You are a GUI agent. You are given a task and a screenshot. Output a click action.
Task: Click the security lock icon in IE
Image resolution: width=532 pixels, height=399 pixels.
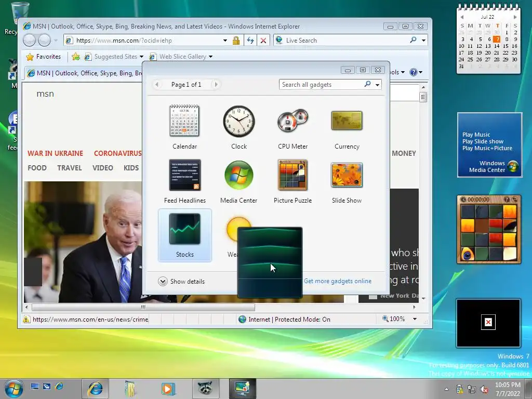click(236, 41)
